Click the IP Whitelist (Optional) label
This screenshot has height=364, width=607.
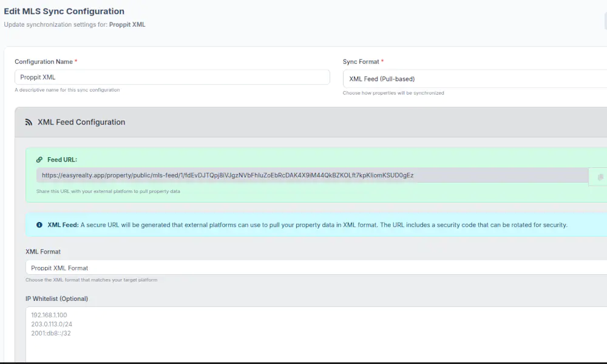(56, 298)
